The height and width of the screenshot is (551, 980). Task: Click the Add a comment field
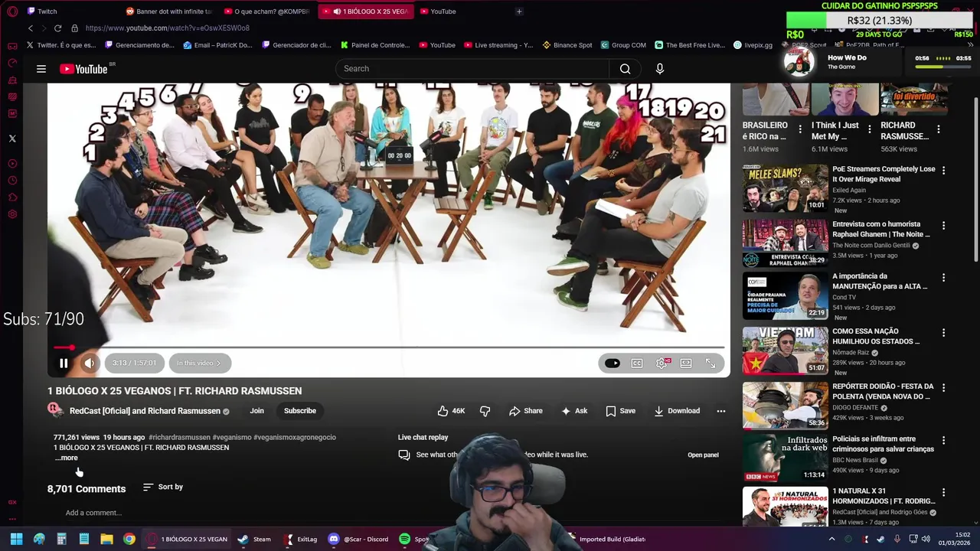pyautogui.click(x=93, y=513)
